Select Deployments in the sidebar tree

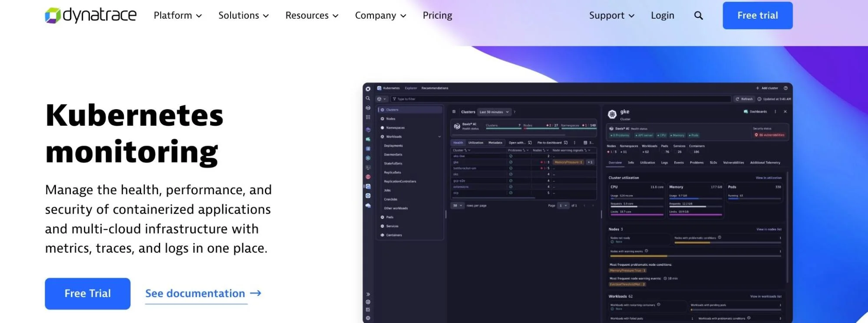pos(393,146)
